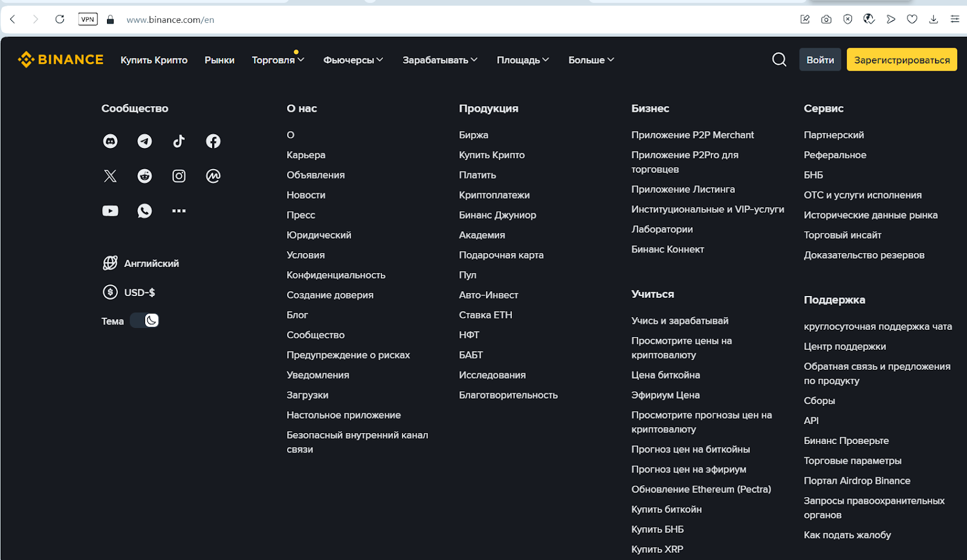Expand the Больше dropdown menu
The image size is (967, 560).
[x=591, y=60]
